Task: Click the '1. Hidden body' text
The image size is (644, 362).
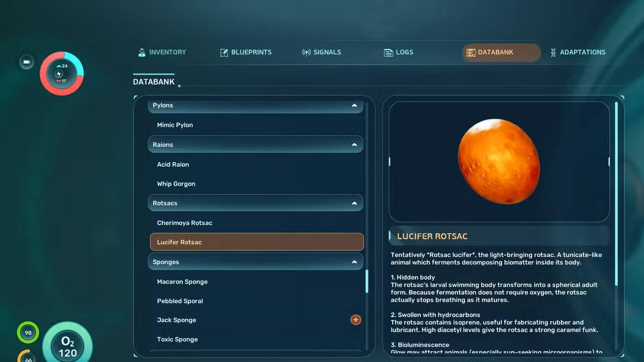Action: pyautogui.click(x=413, y=277)
